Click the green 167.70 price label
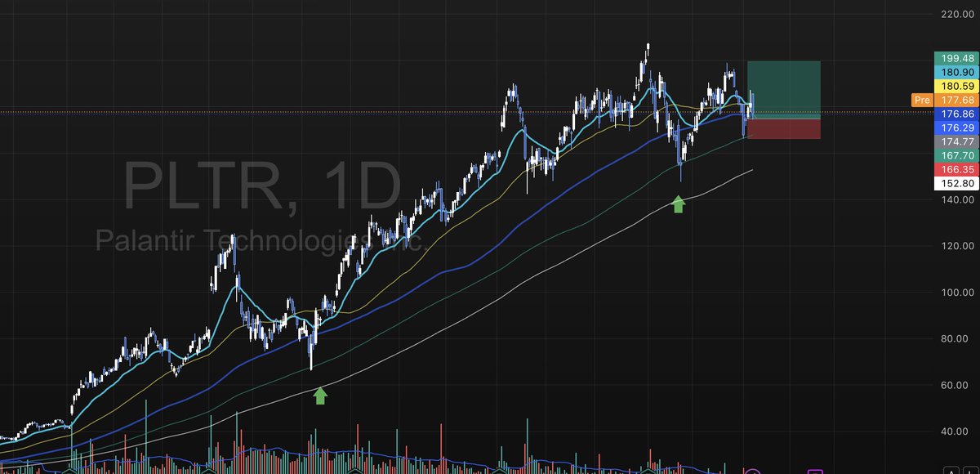This screenshot has height=474, width=980. pyautogui.click(x=955, y=155)
